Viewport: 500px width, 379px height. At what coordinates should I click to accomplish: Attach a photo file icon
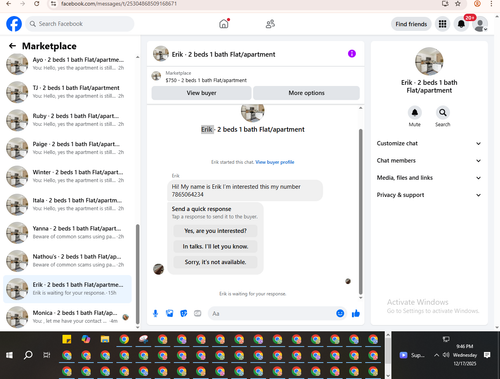coord(170,313)
